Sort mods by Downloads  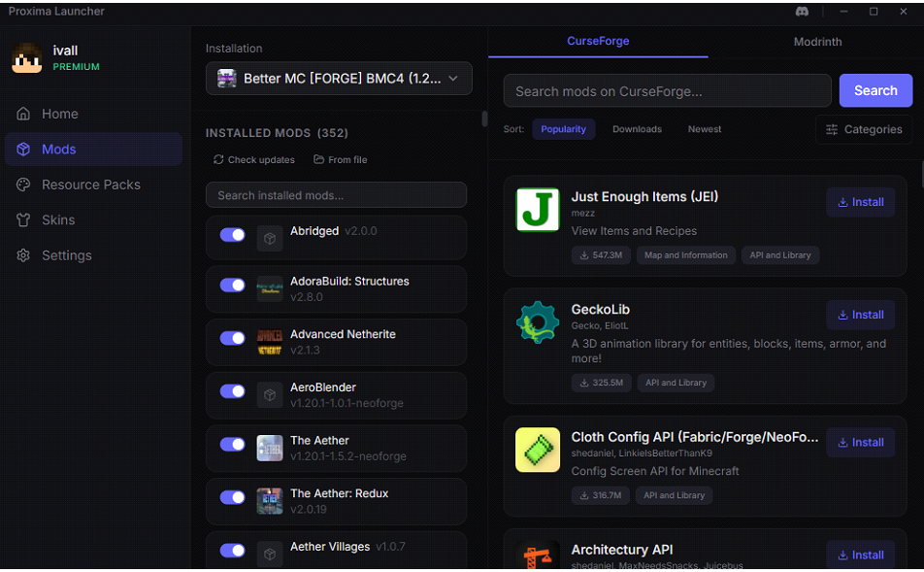[x=637, y=129]
